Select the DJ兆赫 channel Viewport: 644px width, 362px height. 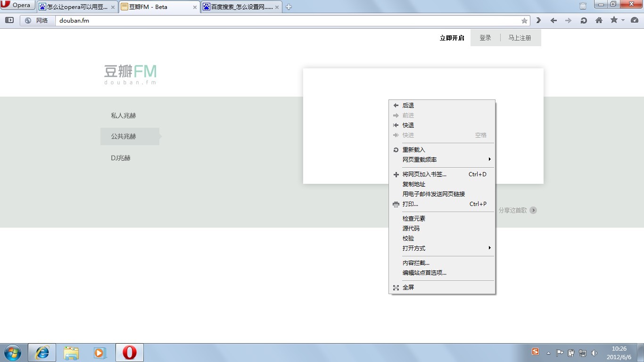[x=121, y=158]
